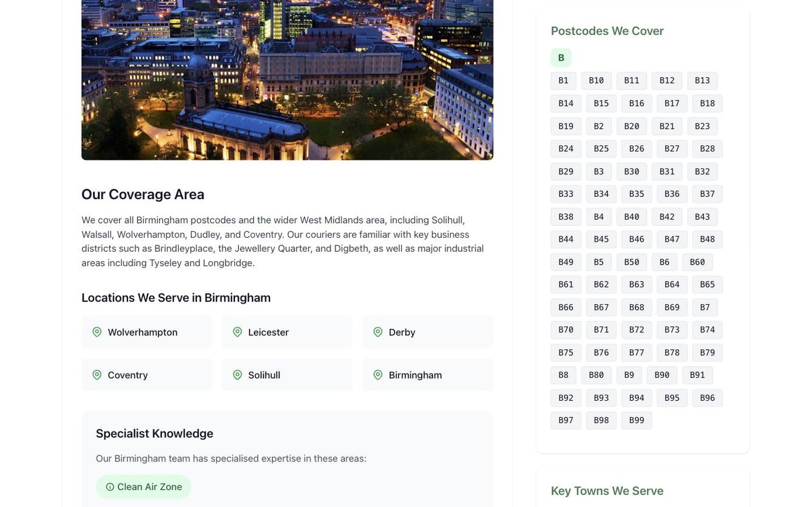Click postcode B48
Screen dimensions: 812x507
click(707, 239)
